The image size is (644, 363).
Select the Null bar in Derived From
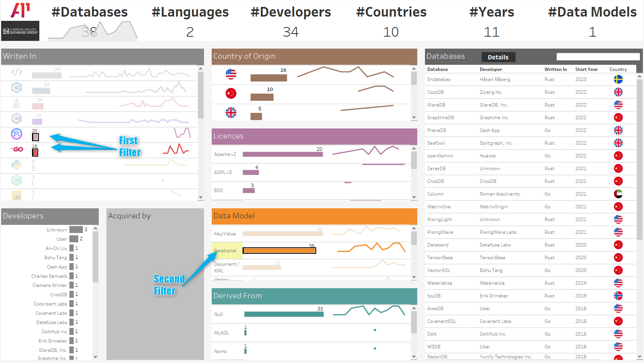click(x=284, y=314)
